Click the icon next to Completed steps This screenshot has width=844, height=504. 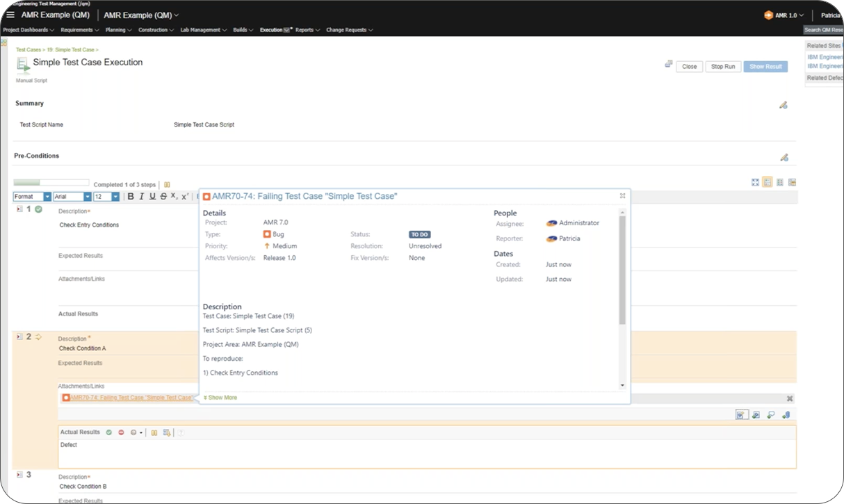(167, 185)
